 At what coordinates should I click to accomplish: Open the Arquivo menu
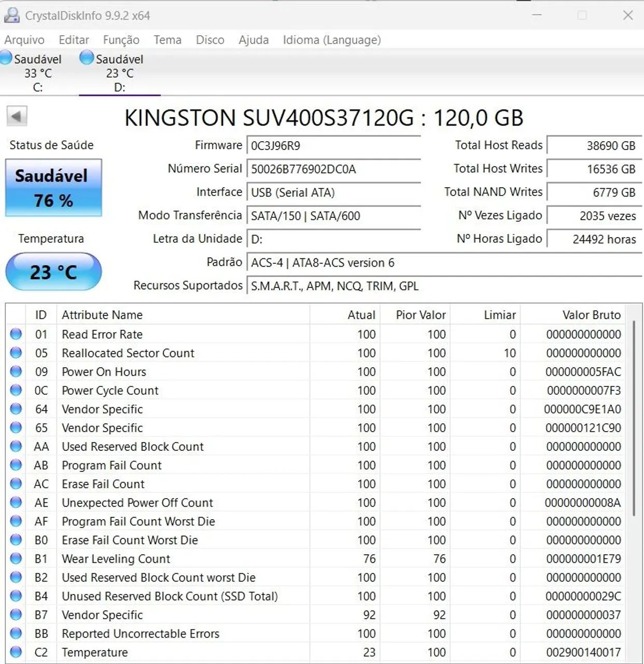[x=24, y=40]
